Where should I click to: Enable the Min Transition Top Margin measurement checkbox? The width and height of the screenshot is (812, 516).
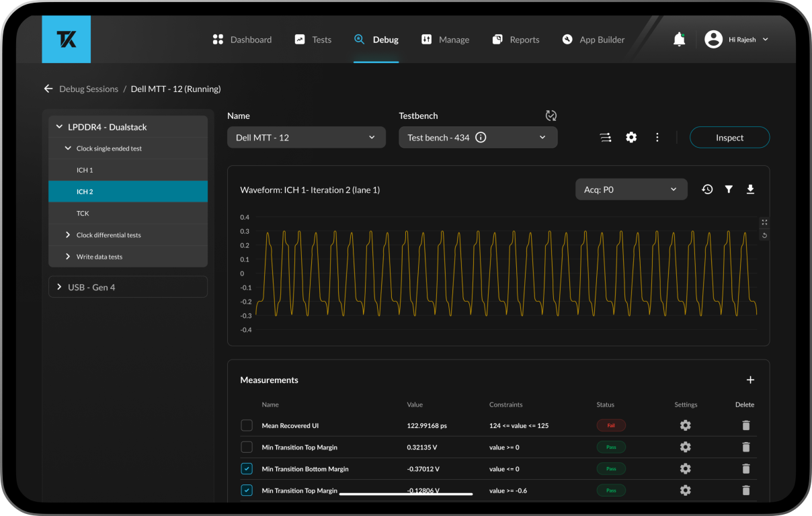[246, 447]
